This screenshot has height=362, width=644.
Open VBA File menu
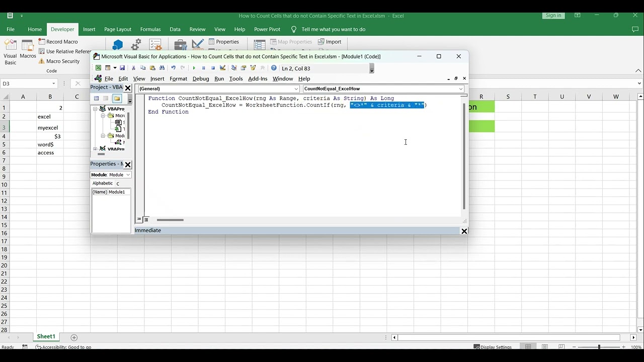(109, 78)
